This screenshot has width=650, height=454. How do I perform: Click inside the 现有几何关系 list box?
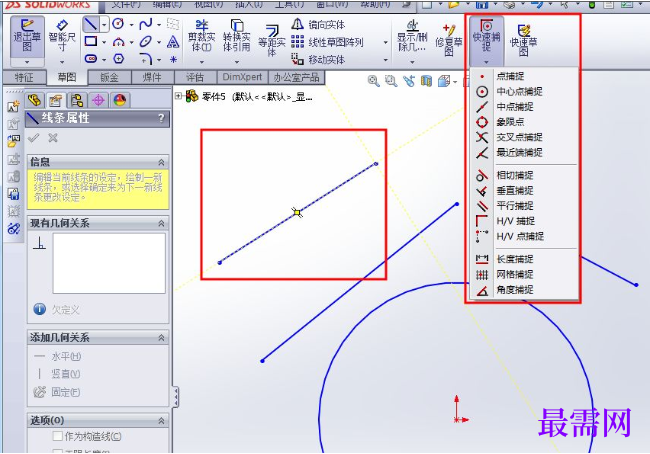pyautogui.click(x=109, y=263)
